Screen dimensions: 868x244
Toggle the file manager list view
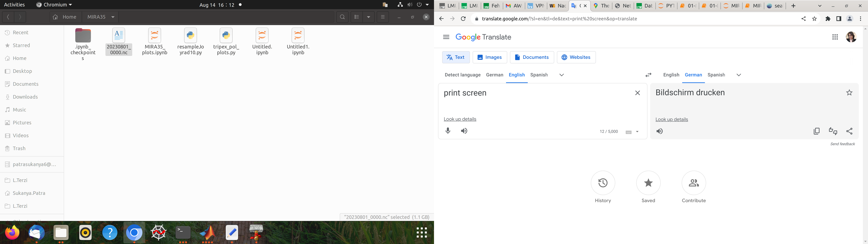(x=357, y=17)
